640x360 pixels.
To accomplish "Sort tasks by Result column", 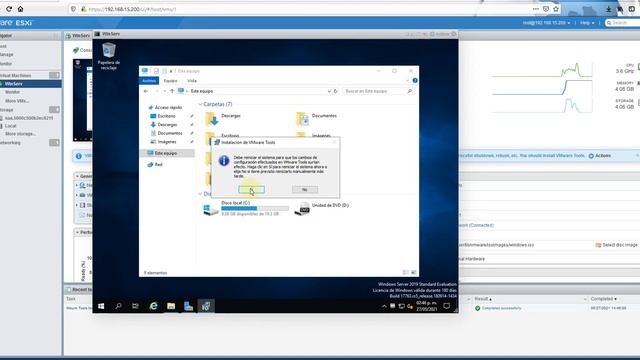I will pyautogui.click(x=483, y=299).
